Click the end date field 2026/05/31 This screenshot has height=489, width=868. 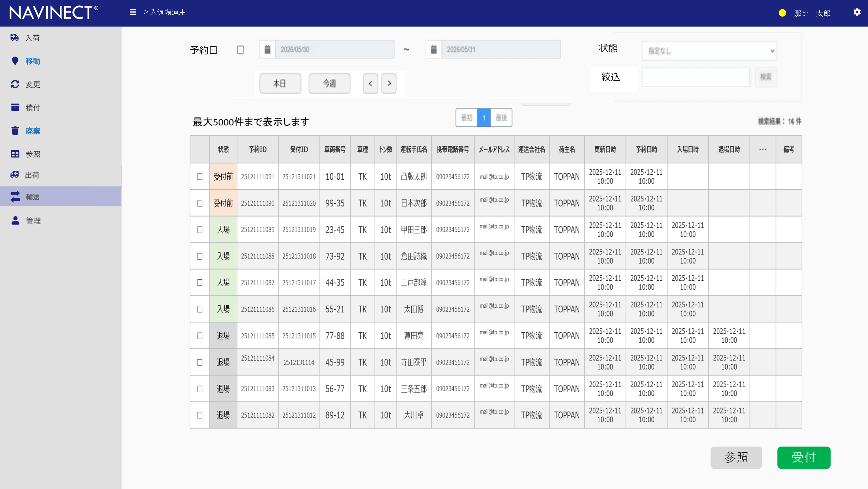coord(501,50)
